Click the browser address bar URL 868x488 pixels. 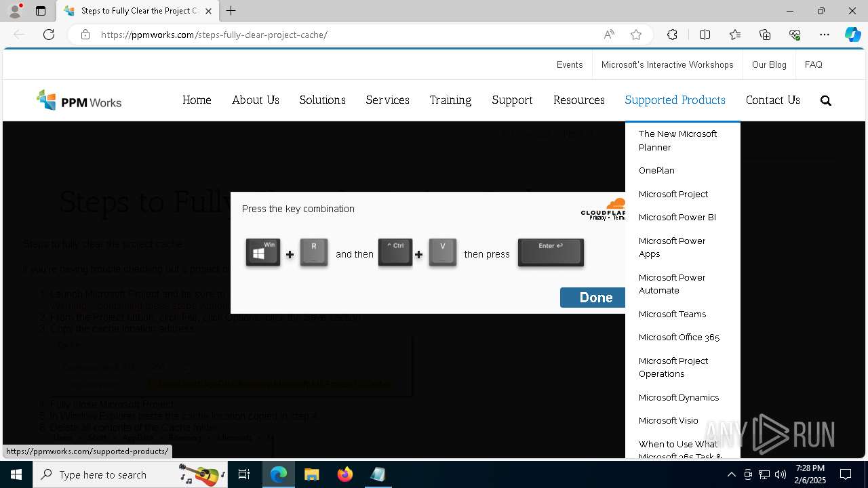tap(214, 35)
